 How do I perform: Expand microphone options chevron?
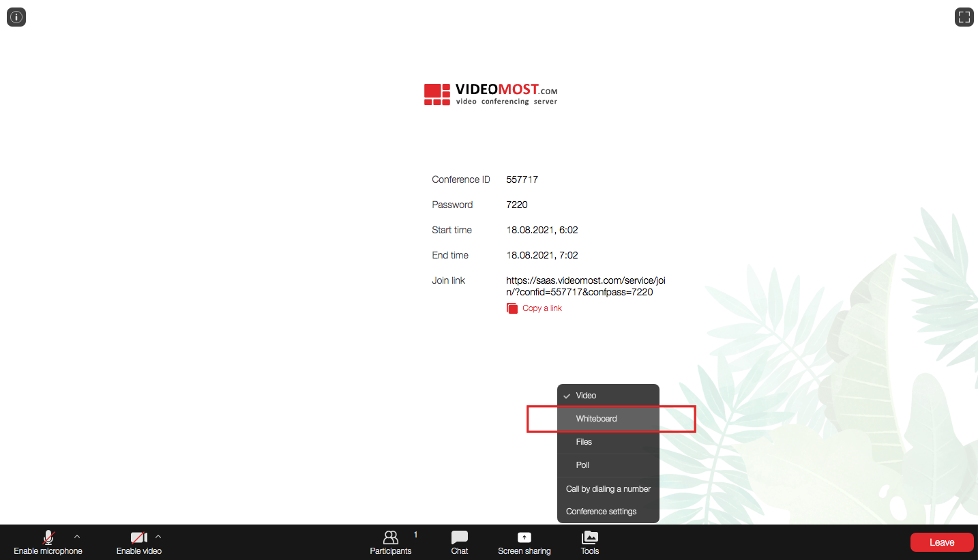(77, 537)
